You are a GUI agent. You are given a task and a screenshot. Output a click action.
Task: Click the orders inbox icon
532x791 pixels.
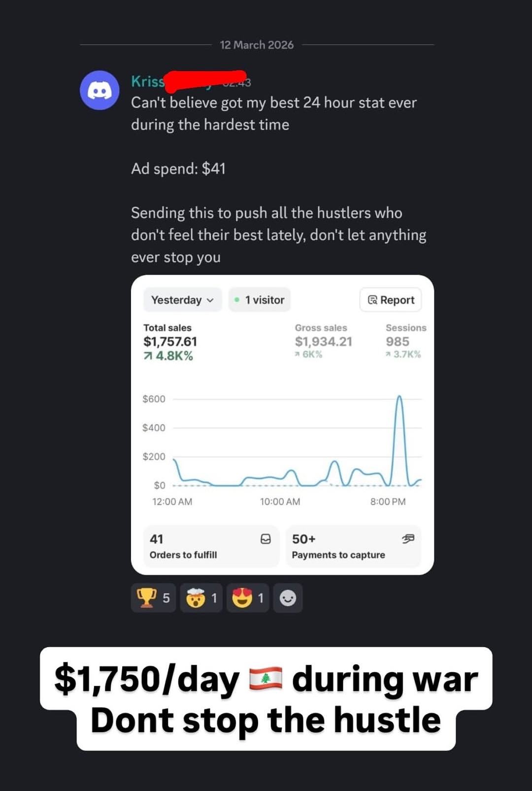pyautogui.click(x=266, y=539)
